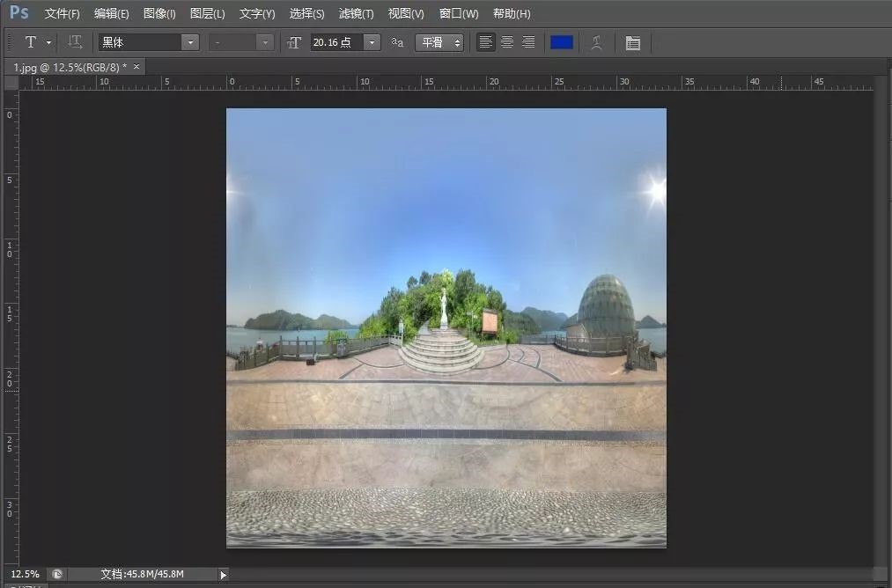Set right text alignment
This screenshot has height=588, width=892.
(x=528, y=42)
